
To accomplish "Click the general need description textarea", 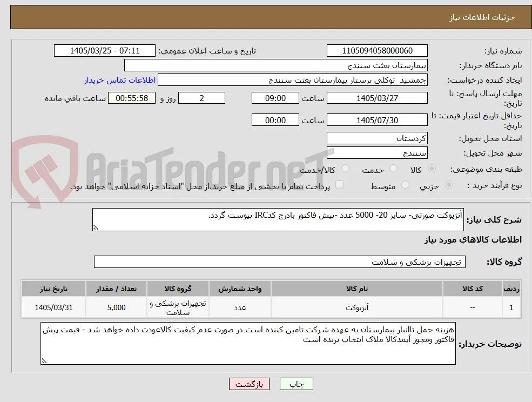I will (x=278, y=220).
